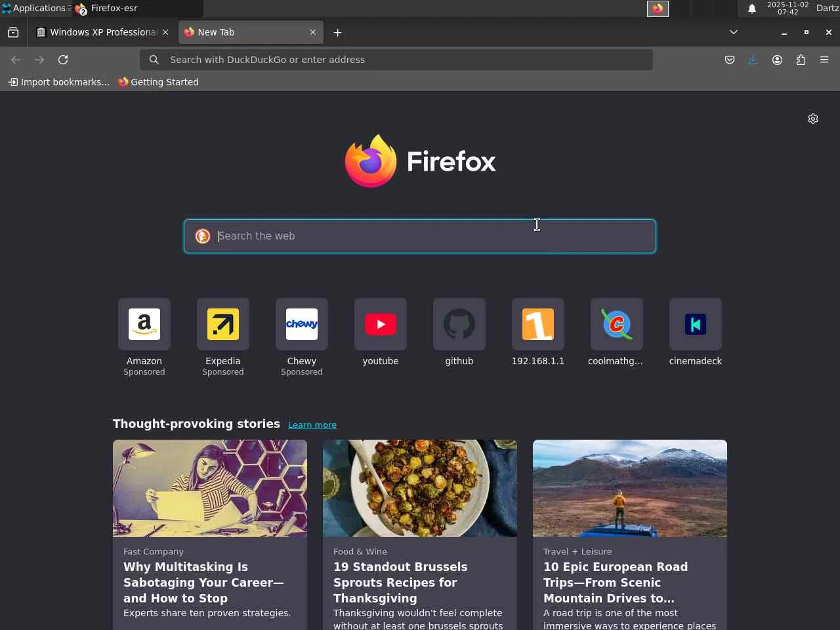Open the 10 Epic European Road Trips headline
This screenshot has height=630, width=840.
pyautogui.click(x=616, y=582)
